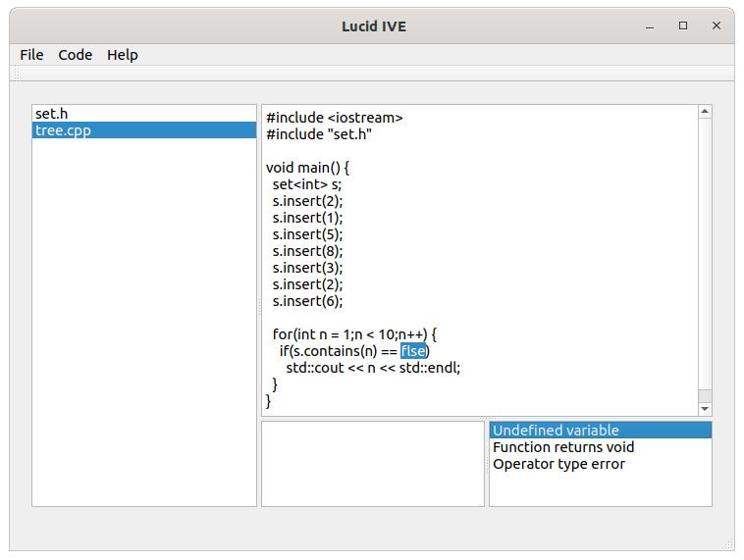Image resolution: width=744 pixels, height=560 pixels.
Task: Click the void main() line in editor
Action: pos(307,168)
